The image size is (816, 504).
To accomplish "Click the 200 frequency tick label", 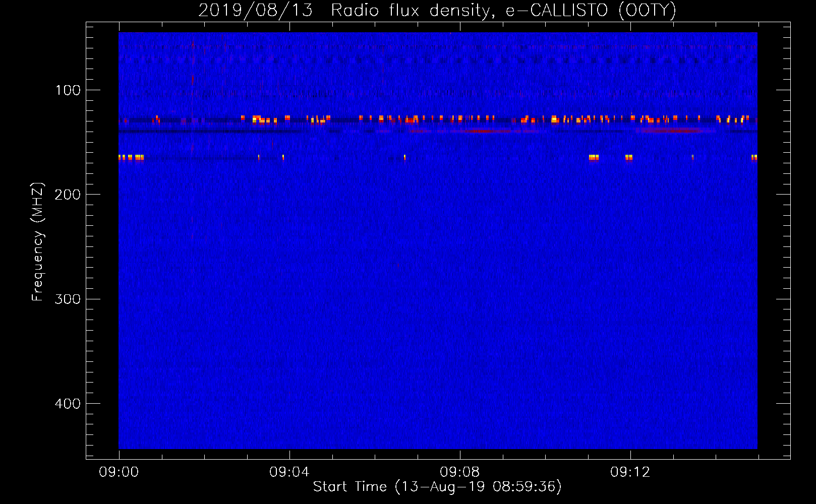I will [67, 195].
